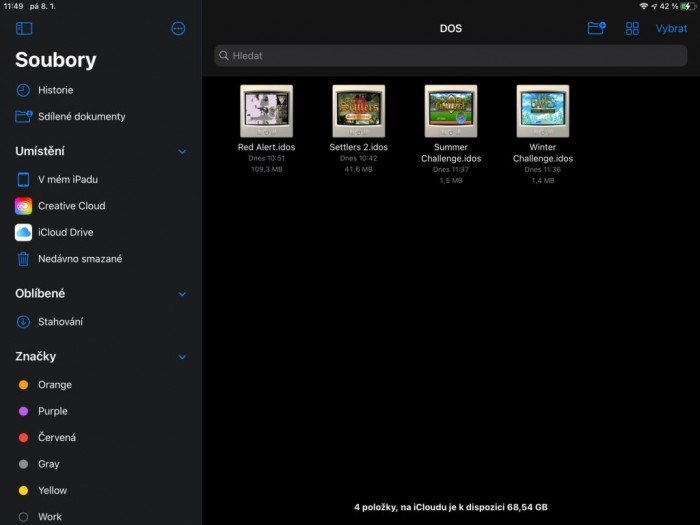This screenshot has height=525, width=700.
Task: Select the Work tag empty circle
Action: point(23,517)
